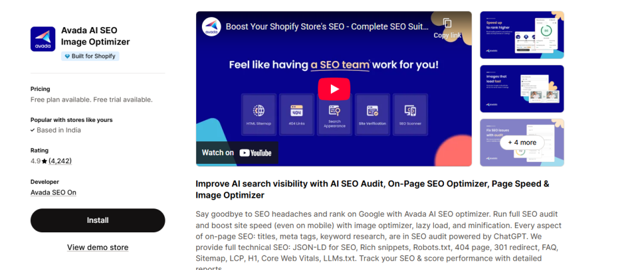Image resolution: width=644 pixels, height=270 pixels.
Task: Open the 4,242 reviews link
Action: click(60, 161)
